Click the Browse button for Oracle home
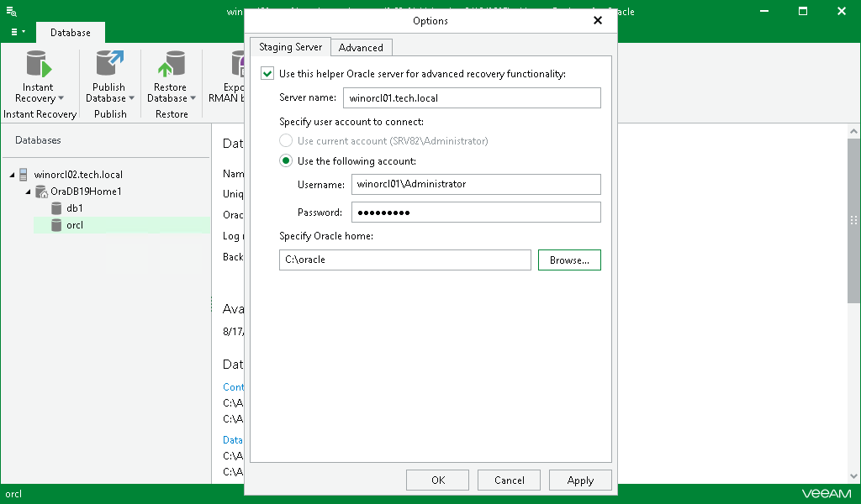The height and width of the screenshot is (504, 861). [569, 260]
